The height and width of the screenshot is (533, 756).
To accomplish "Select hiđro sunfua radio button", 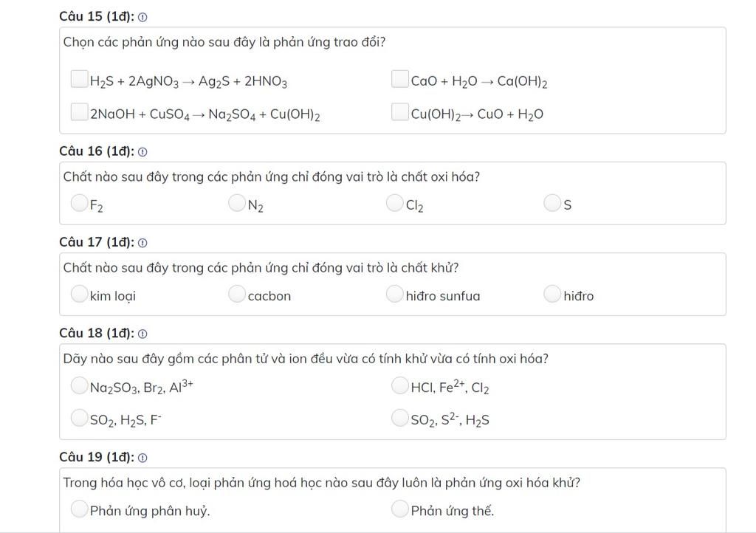I will click(394, 294).
